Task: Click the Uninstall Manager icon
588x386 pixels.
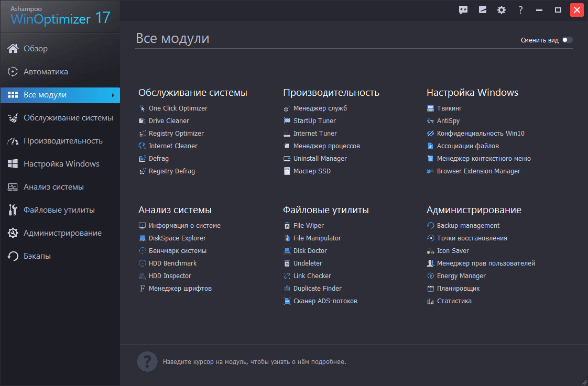Action: click(287, 159)
